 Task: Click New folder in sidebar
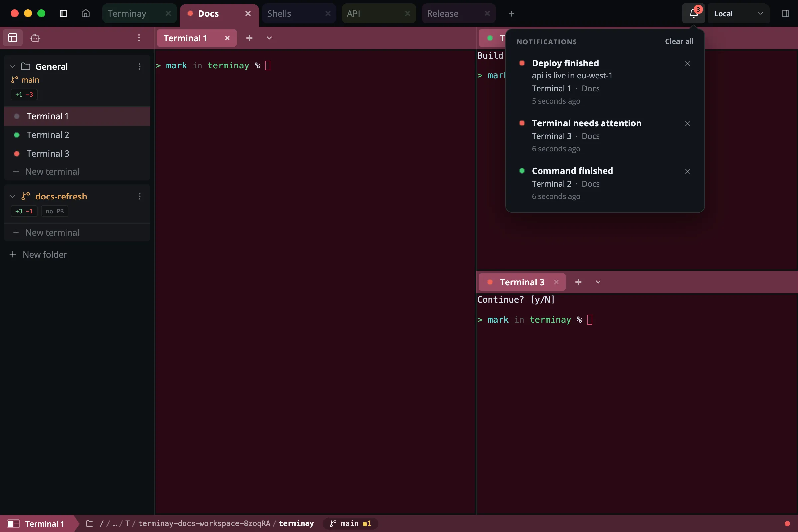point(38,254)
